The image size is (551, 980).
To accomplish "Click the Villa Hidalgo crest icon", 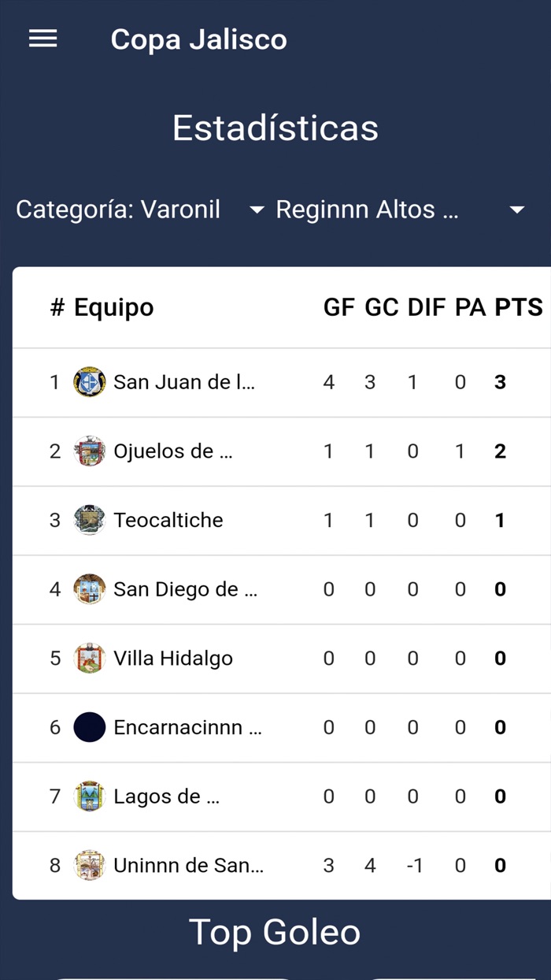I will click(x=89, y=658).
